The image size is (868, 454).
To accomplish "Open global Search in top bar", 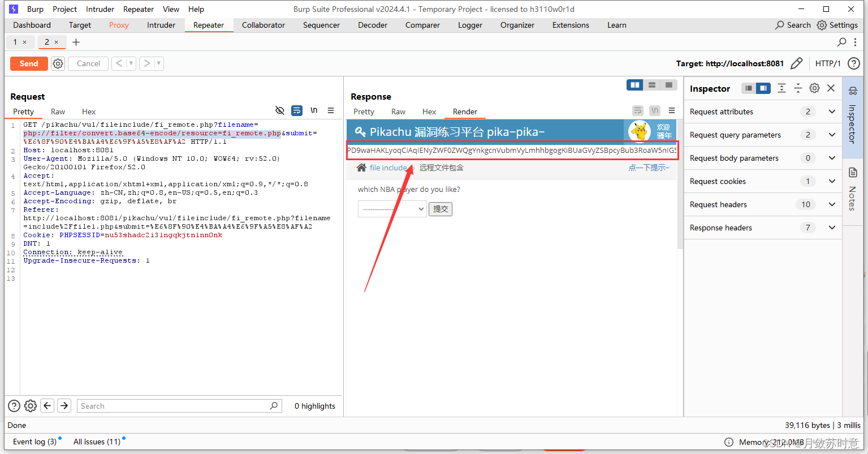I will coord(793,25).
